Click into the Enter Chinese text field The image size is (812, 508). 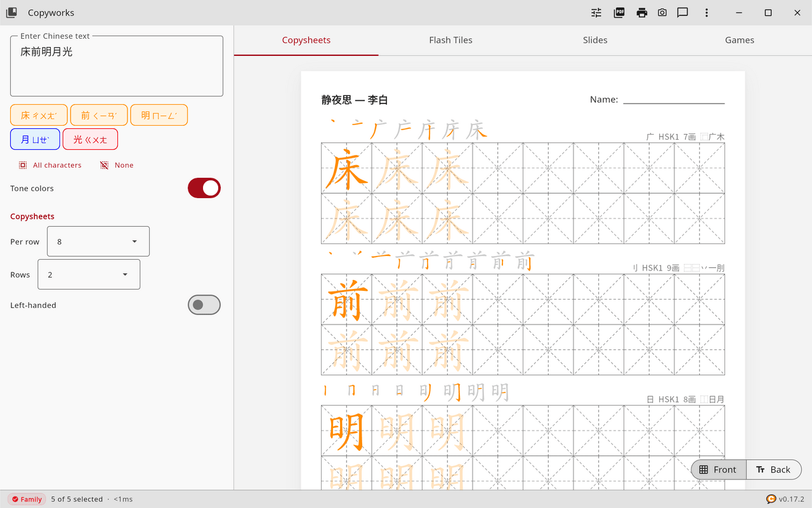[117, 66]
